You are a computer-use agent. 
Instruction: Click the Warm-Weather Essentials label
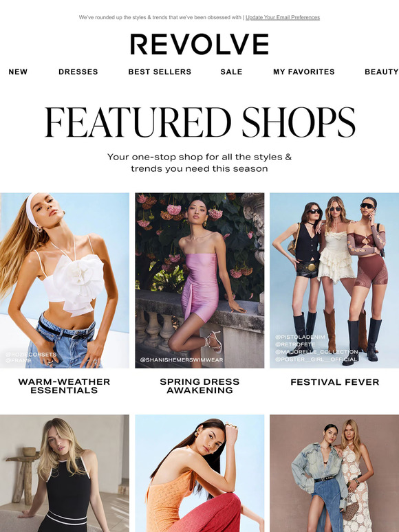(64, 386)
